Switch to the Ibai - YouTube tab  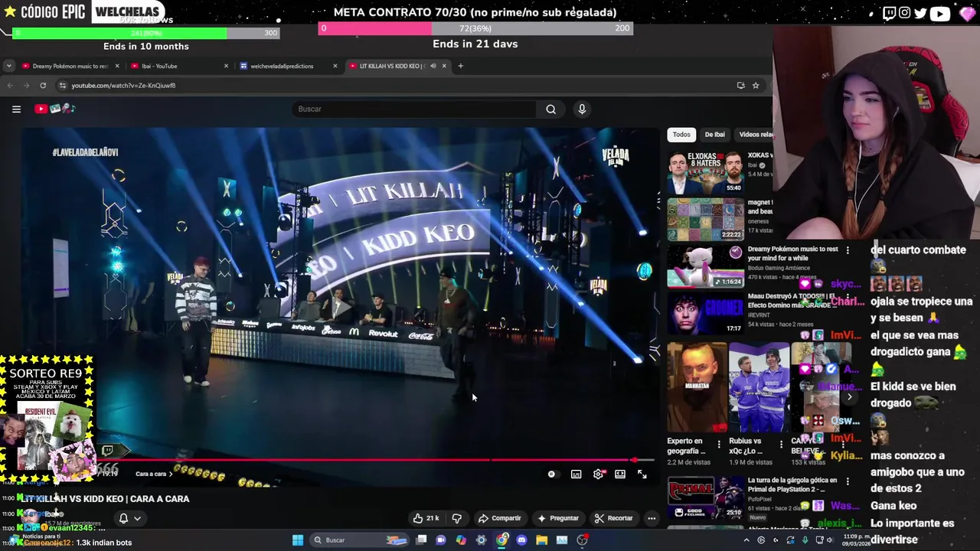click(178, 66)
